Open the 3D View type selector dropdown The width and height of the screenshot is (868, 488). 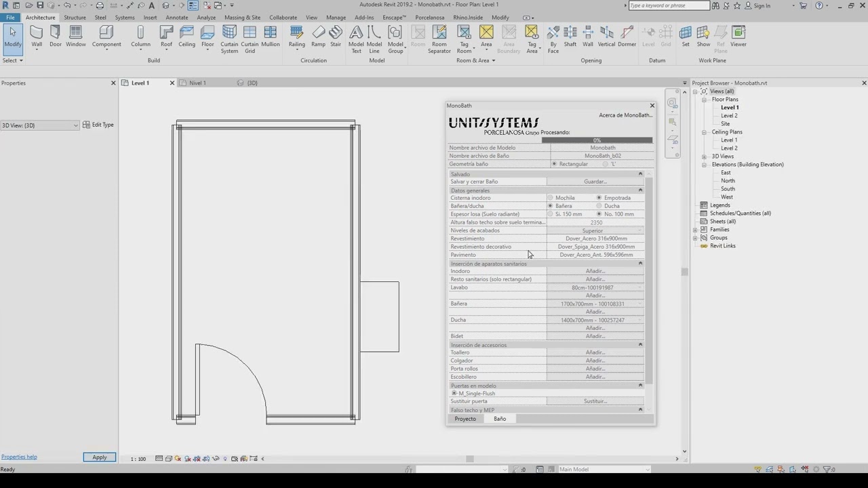(x=39, y=125)
